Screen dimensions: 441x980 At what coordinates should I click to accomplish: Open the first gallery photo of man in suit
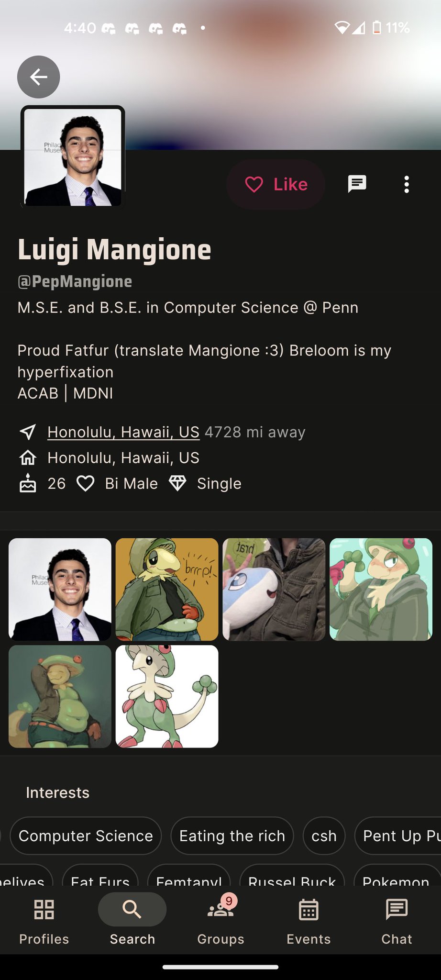click(60, 590)
